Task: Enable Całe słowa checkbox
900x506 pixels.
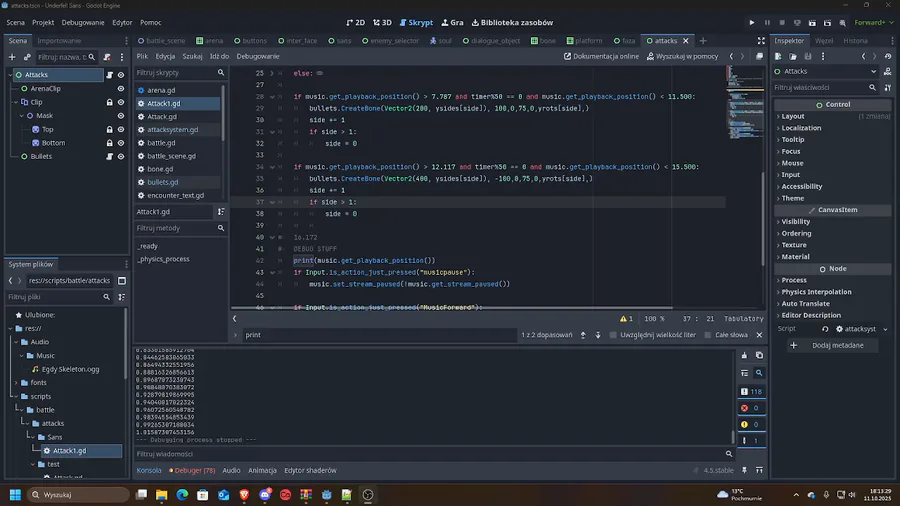Action: click(708, 335)
